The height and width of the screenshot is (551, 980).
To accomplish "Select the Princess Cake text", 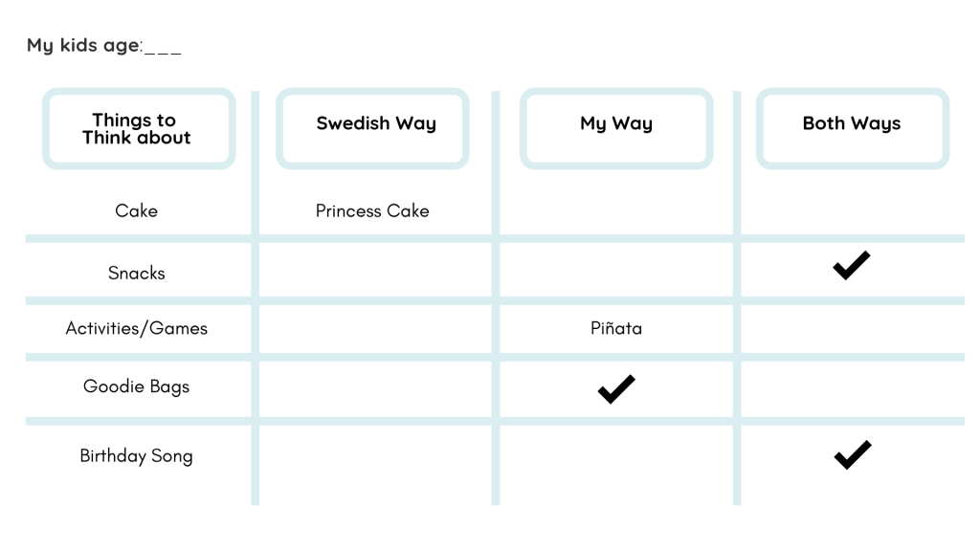I will click(x=372, y=211).
